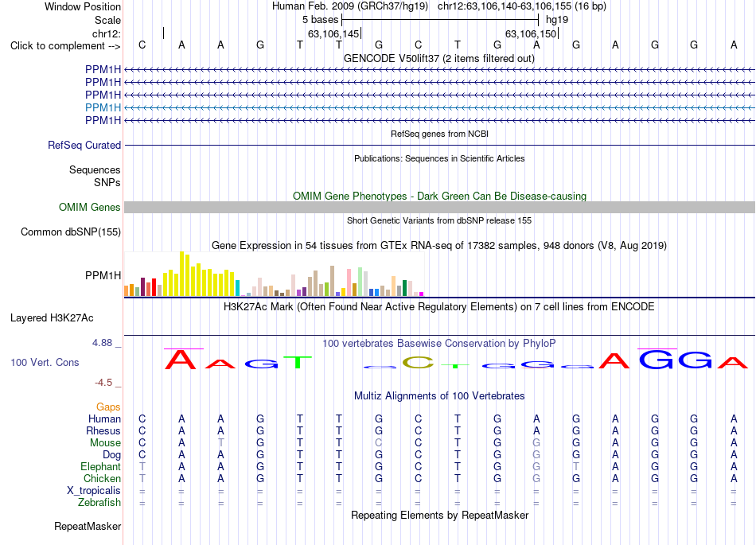The height and width of the screenshot is (545, 756).
Task: Click the 63,106,150 position marker
Action: [532, 33]
